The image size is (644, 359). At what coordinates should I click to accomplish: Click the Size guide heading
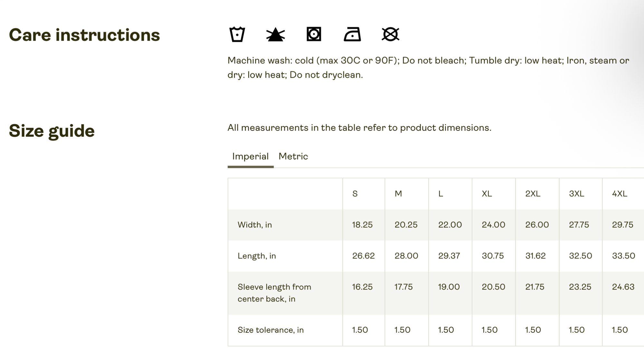click(x=52, y=131)
